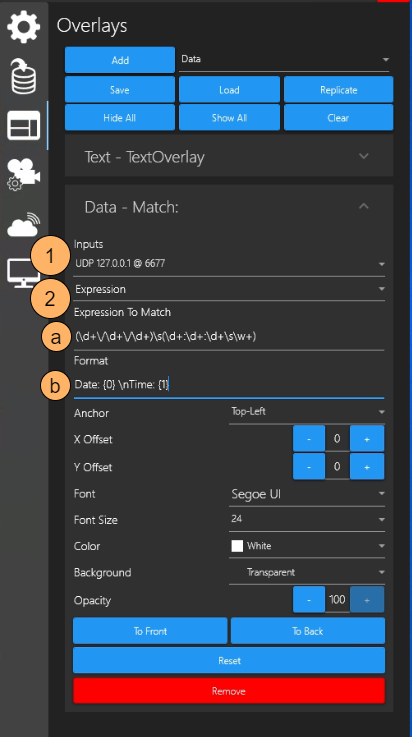Send overlay To Front
Viewport: 412px width, 737px height.
150,631
